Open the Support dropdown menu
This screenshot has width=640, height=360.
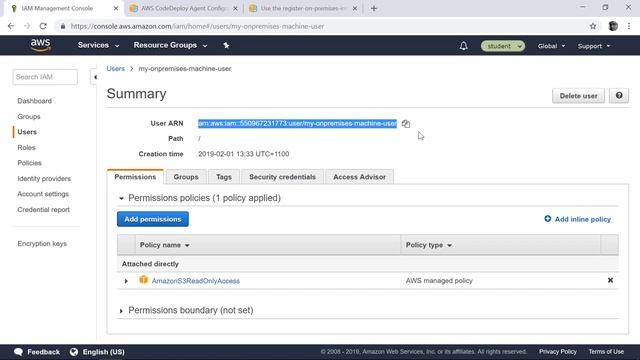pos(594,46)
